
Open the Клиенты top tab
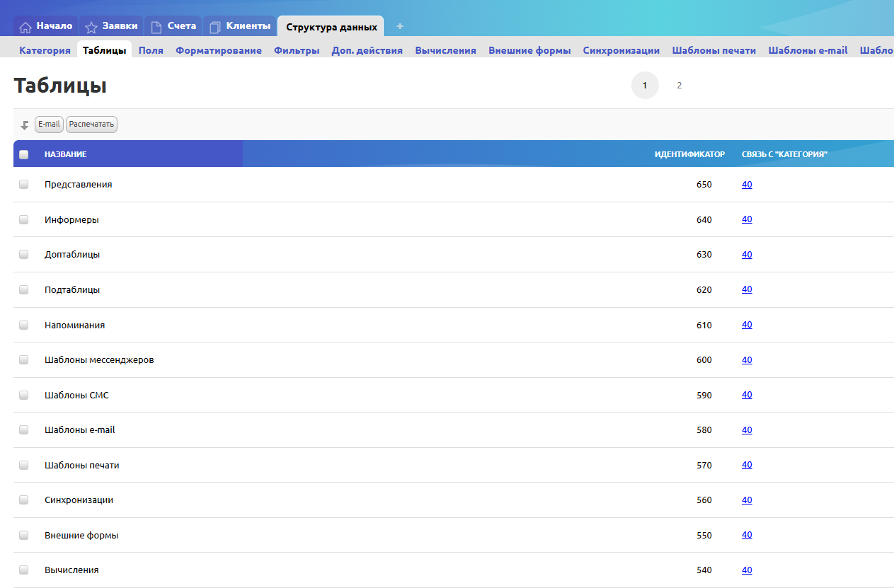pos(240,26)
